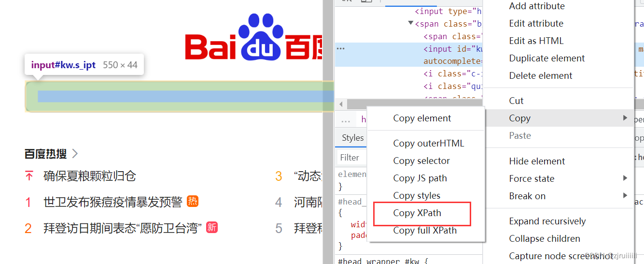
Task: Click Duplicate element menu item
Action: coord(547,59)
